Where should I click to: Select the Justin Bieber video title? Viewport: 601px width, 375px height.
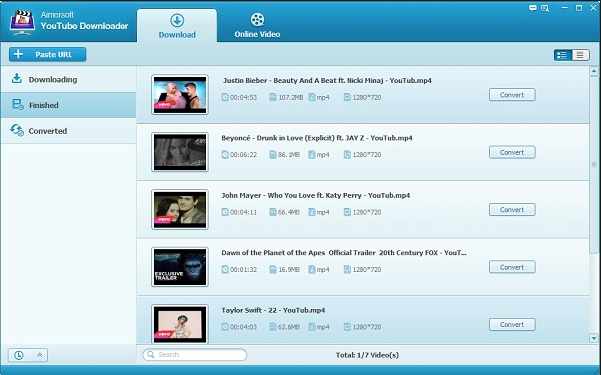click(327, 81)
